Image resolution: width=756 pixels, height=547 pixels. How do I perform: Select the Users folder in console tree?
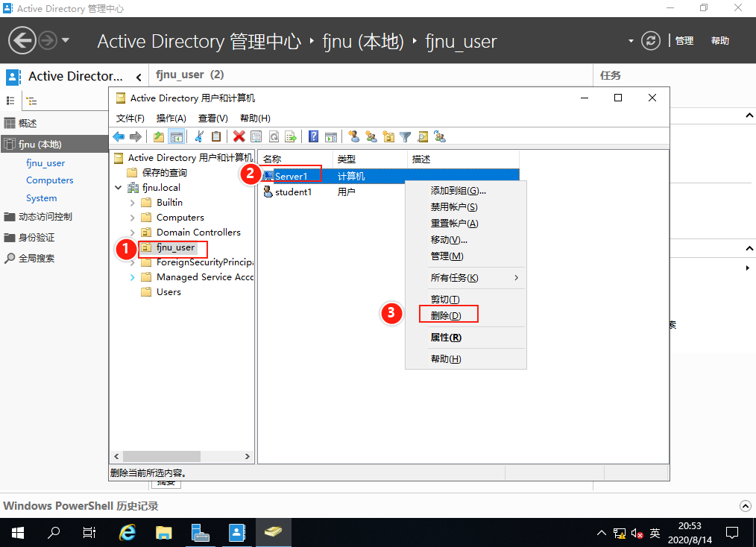tap(168, 292)
